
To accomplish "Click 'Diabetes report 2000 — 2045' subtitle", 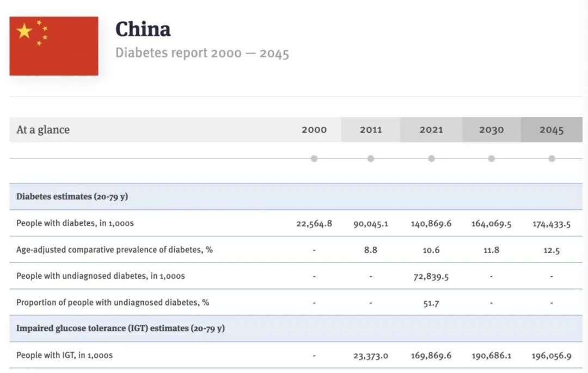I will 202,53.
